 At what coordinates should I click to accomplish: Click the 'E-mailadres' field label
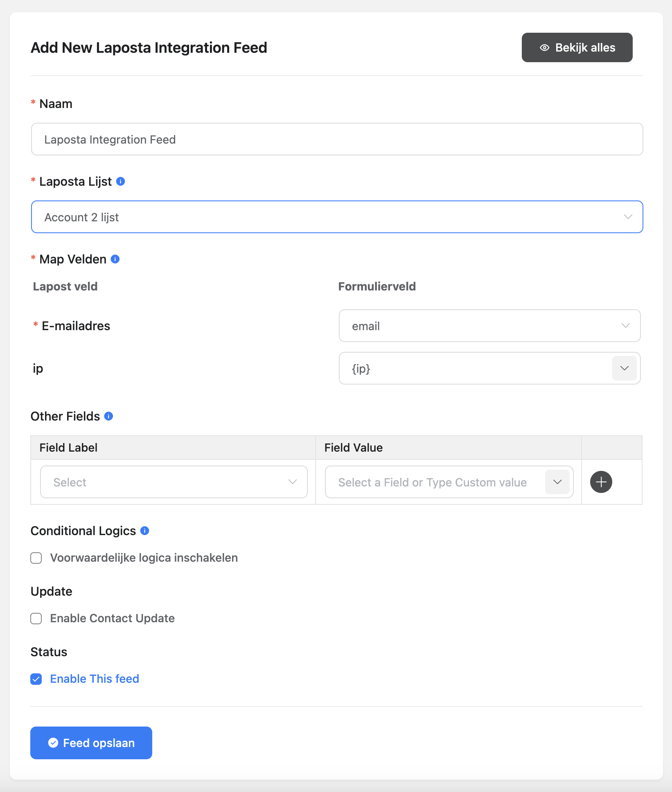pos(76,326)
